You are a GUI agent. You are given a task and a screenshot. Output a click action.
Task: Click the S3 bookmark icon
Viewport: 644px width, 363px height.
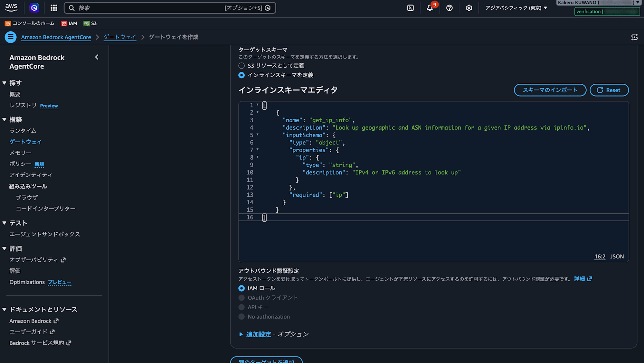pos(86,23)
